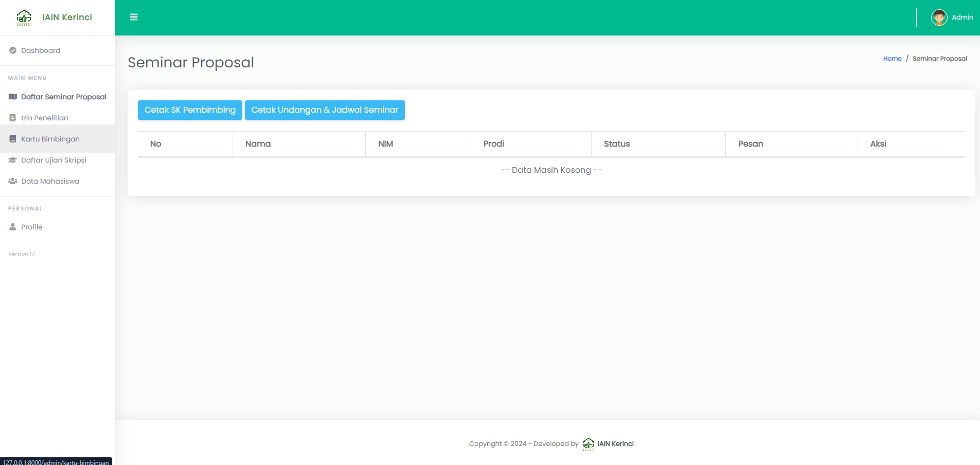Open Daftar Seminar Proposal in the sidebar
The height and width of the screenshot is (465, 980).
58,97
